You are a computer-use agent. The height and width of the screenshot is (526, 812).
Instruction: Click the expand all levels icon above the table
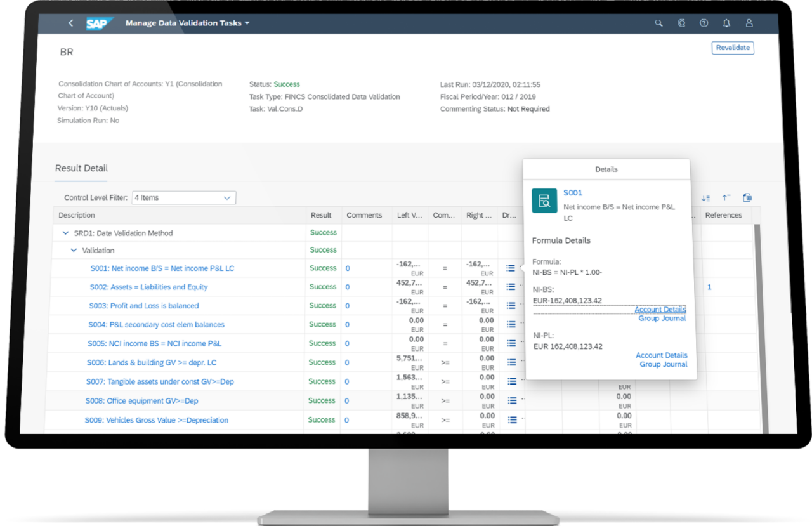(x=705, y=197)
